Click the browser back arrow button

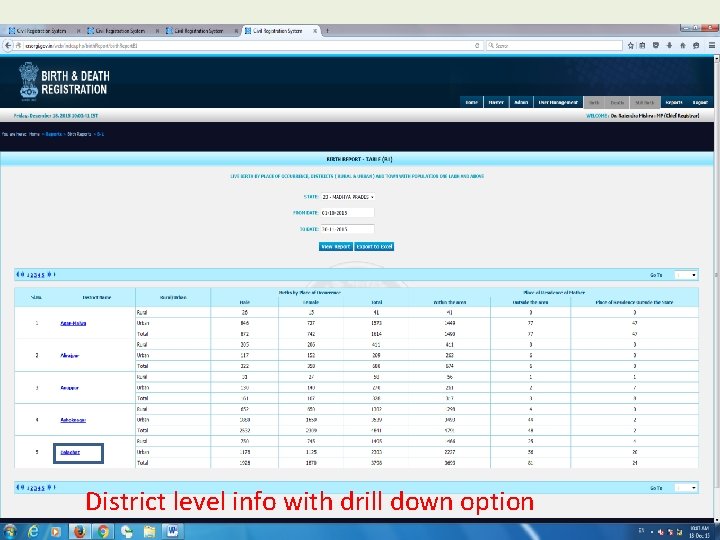8,45
